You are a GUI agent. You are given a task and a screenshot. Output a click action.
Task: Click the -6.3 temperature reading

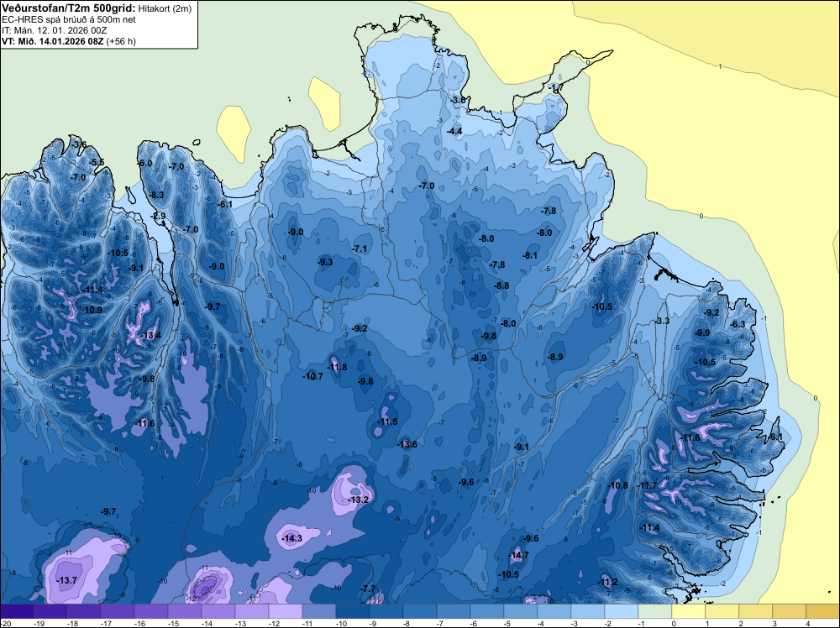pos(738,324)
